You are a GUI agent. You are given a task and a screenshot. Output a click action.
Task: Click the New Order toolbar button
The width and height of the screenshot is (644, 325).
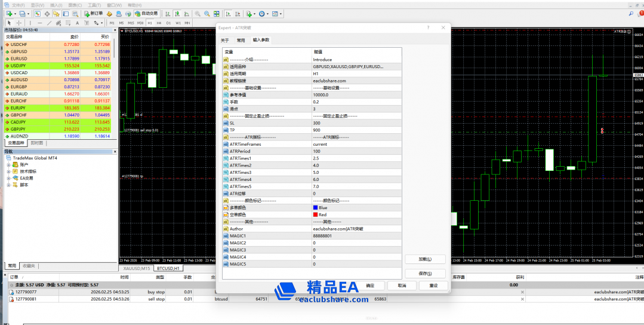[93, 13]
